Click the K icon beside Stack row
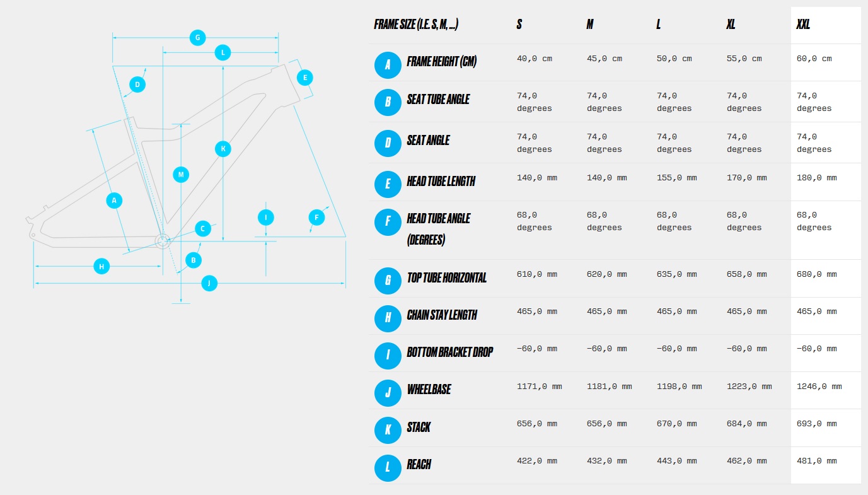 (388, 430)
